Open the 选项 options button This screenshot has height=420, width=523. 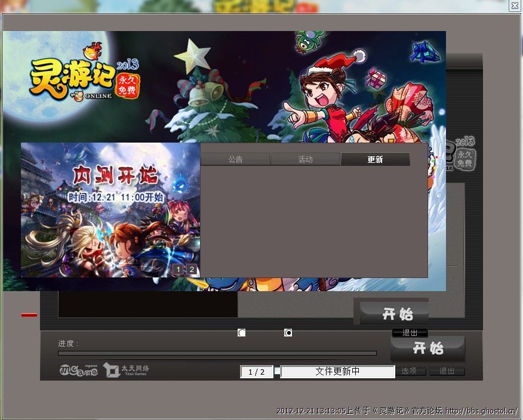(409, 371)
